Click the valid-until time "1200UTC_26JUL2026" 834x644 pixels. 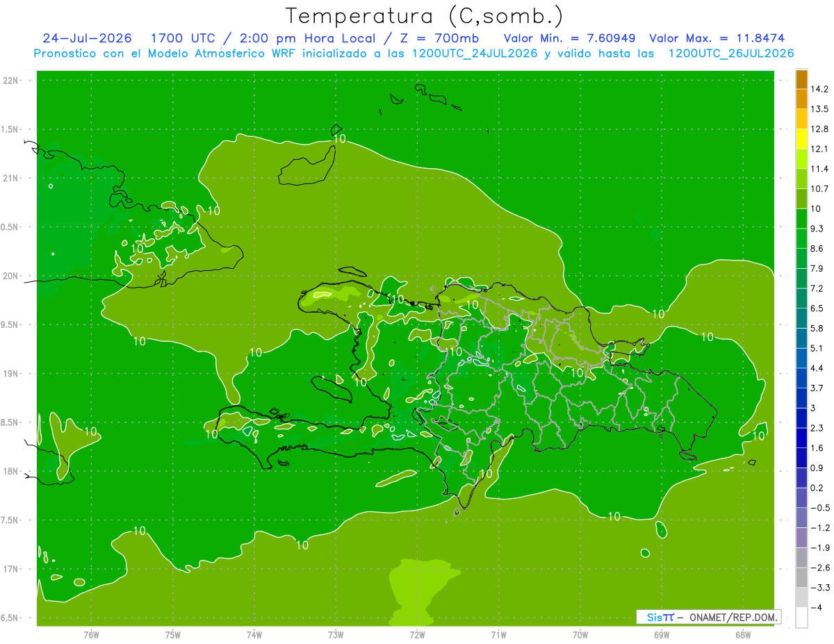click(731, 53)
